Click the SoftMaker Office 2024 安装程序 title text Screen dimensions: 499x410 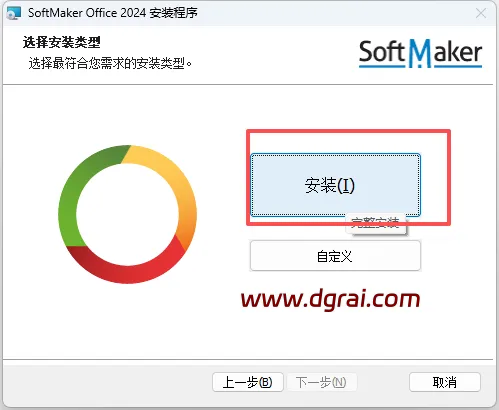[x=113, y=13]
